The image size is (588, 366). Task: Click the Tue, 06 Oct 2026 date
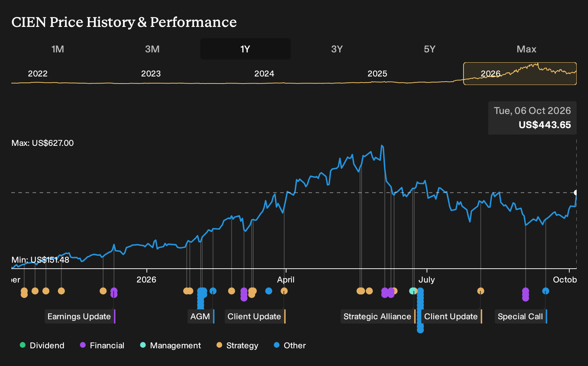tap(532, 111)
